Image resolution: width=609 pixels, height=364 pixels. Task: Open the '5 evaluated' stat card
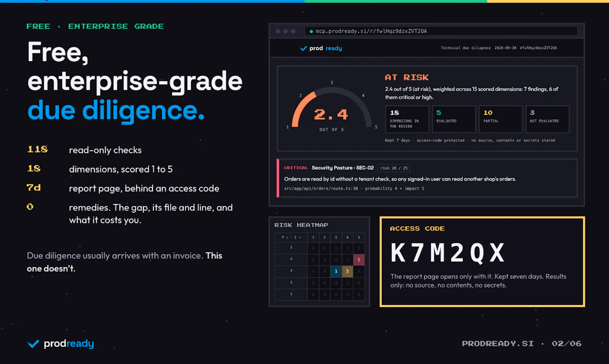pyautogui.click(x=454, y=119)
